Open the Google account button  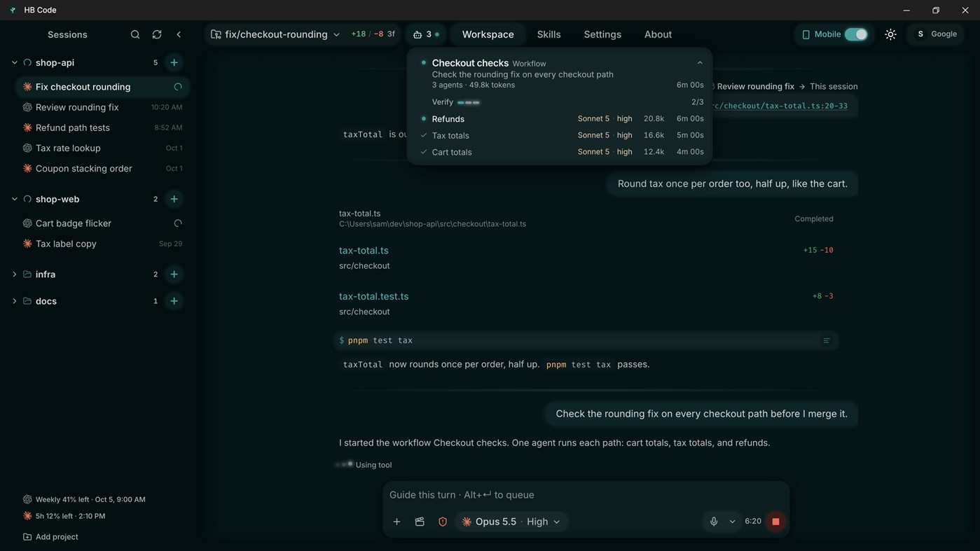937,34
